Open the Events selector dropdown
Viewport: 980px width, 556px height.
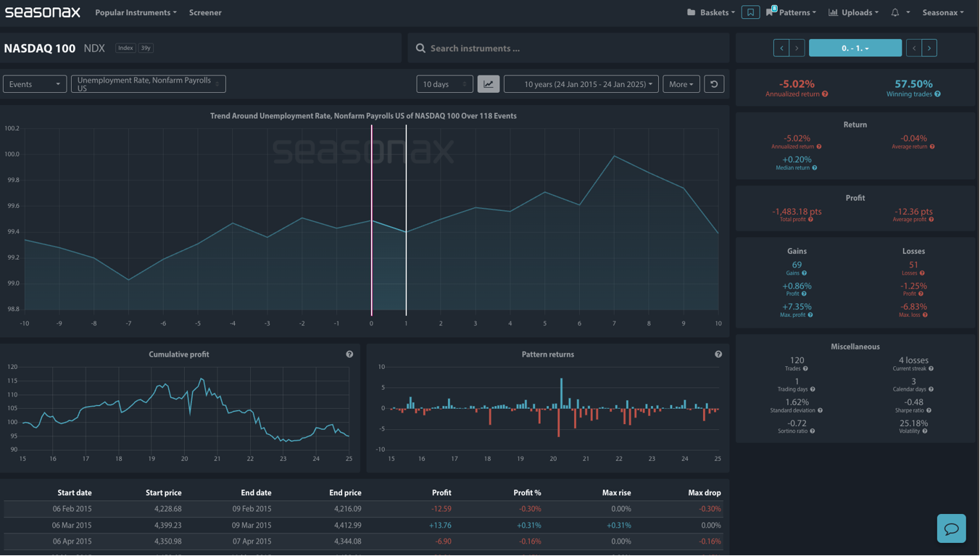point(35,84)
